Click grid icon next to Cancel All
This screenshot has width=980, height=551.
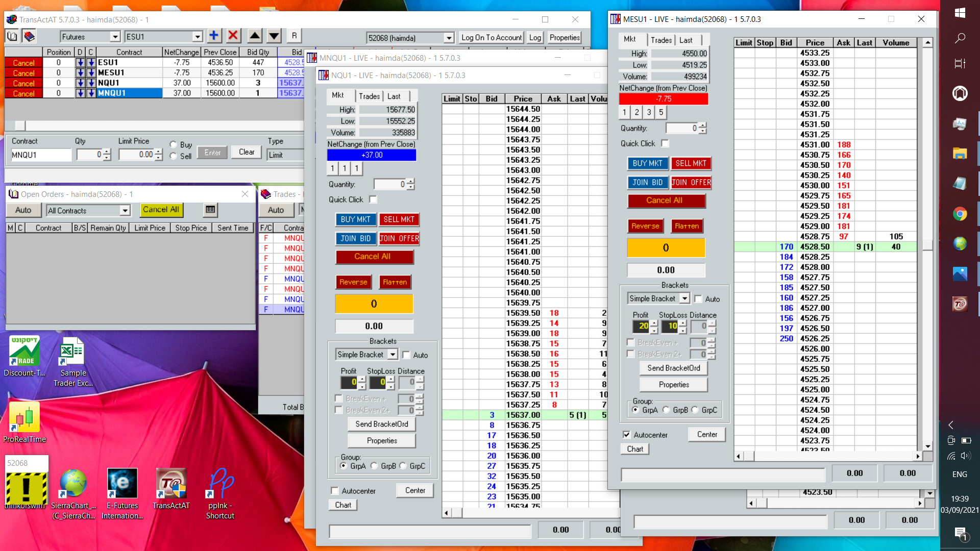(210, 210)
